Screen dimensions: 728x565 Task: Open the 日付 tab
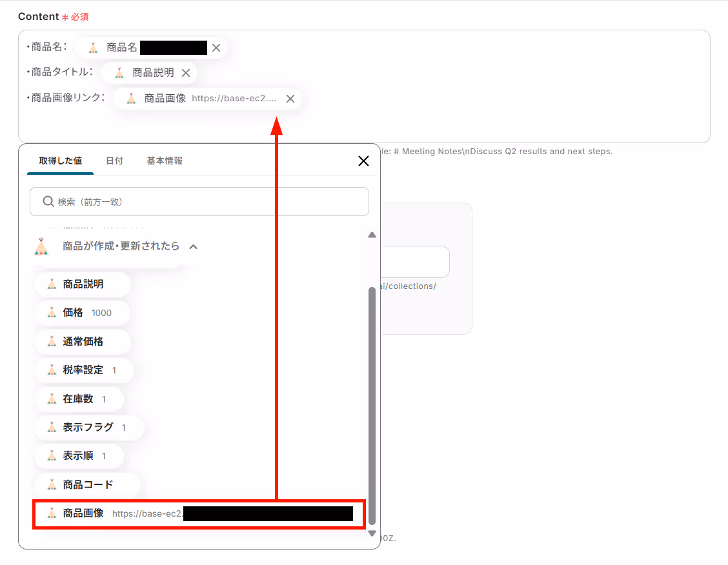[x=114, y=161]
